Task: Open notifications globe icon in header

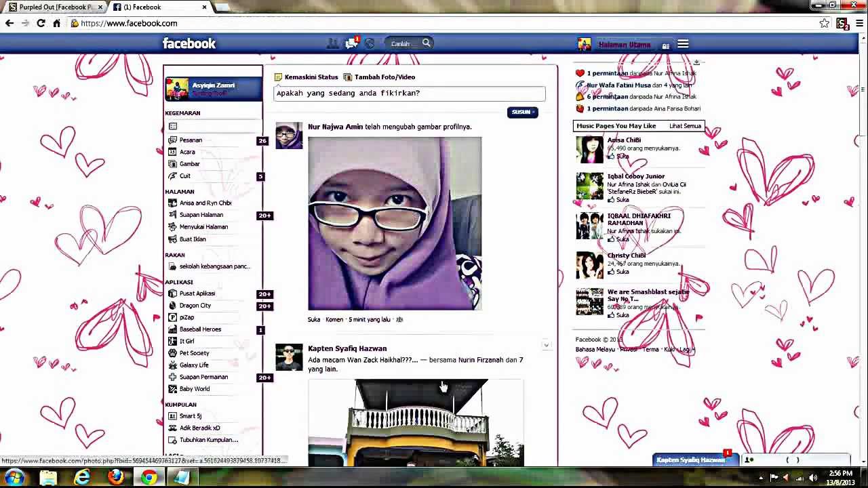Action: coord(370,43)
